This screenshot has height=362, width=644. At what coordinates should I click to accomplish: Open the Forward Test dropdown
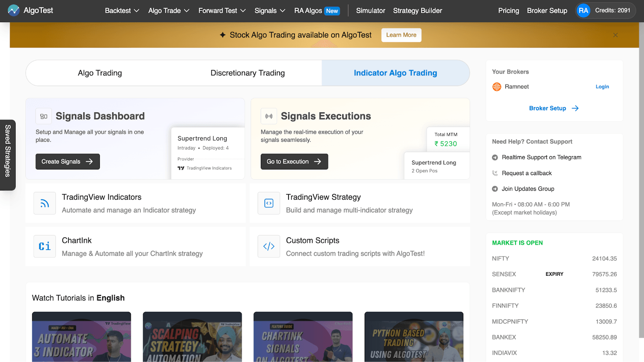pos(222,11)
